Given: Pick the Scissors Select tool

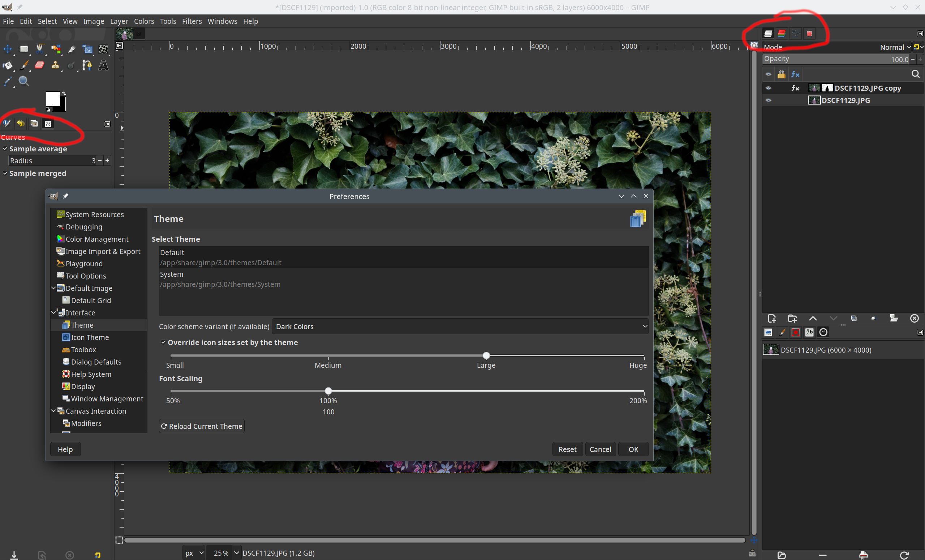Looking at the screenshot, I should tap(40, 49).
